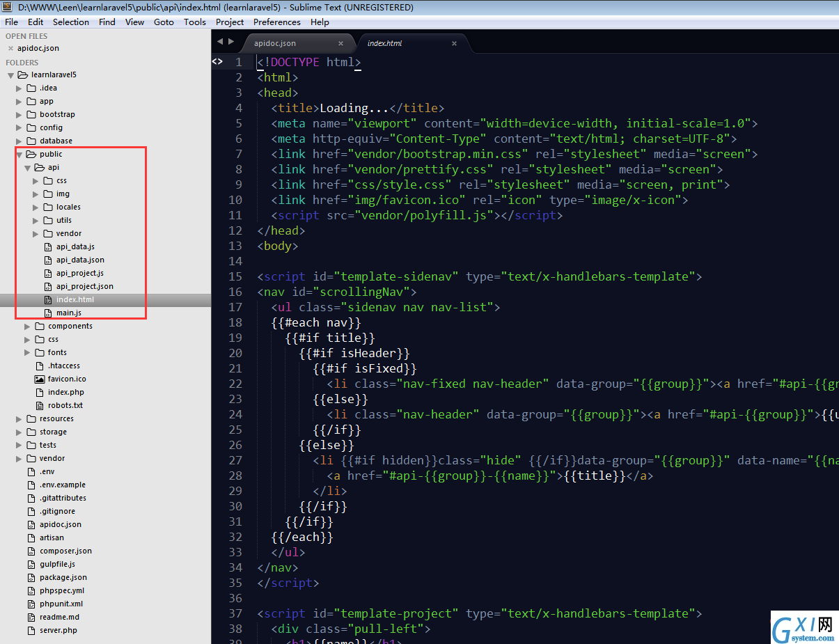This screenshot has height=644, width=839.
Task: Expand the locales folder arrow
Action: [36, 207]
